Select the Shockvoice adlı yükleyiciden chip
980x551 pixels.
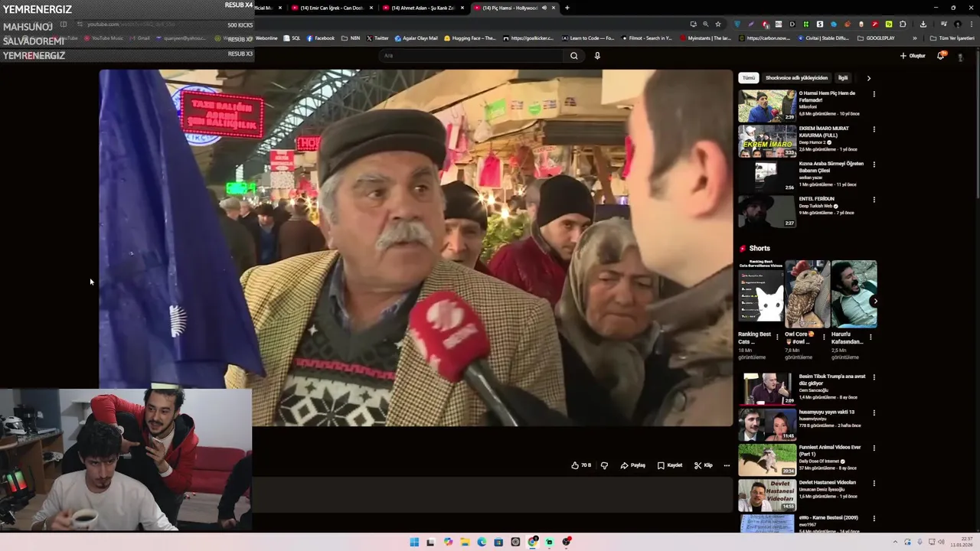[796, 78]
